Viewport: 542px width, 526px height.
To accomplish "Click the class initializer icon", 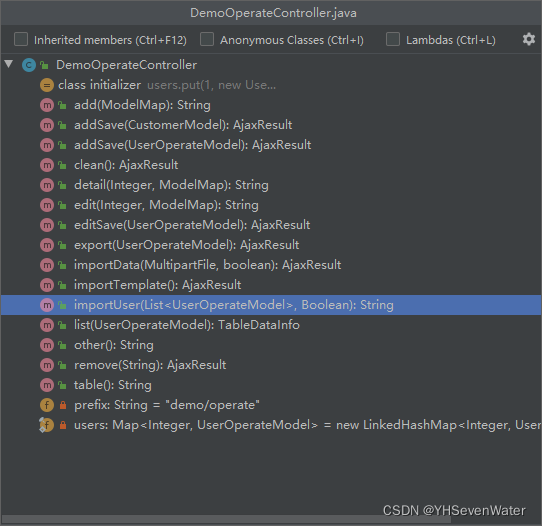I will [47, 85].
